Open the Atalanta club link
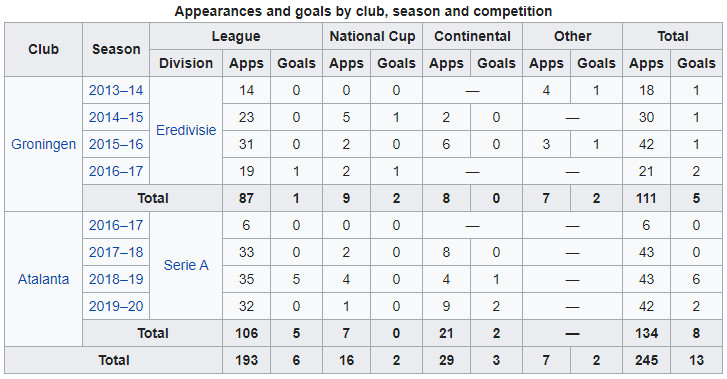 44,279
